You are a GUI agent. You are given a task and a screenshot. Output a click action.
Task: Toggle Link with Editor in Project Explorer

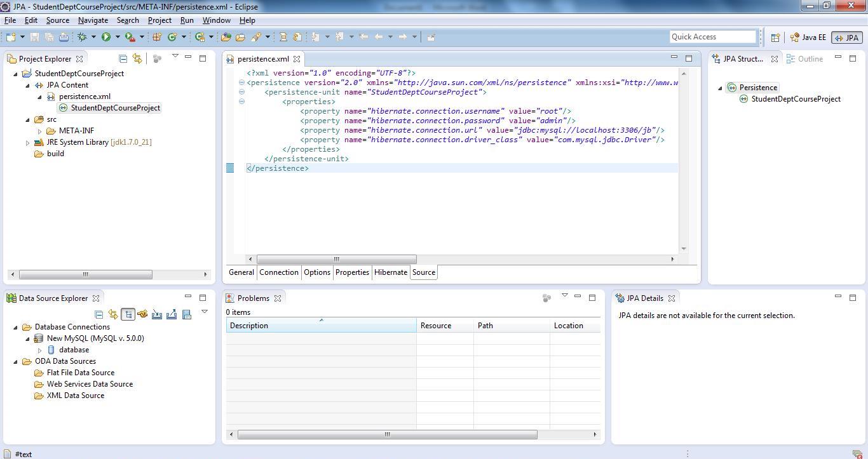pos(137,58)
